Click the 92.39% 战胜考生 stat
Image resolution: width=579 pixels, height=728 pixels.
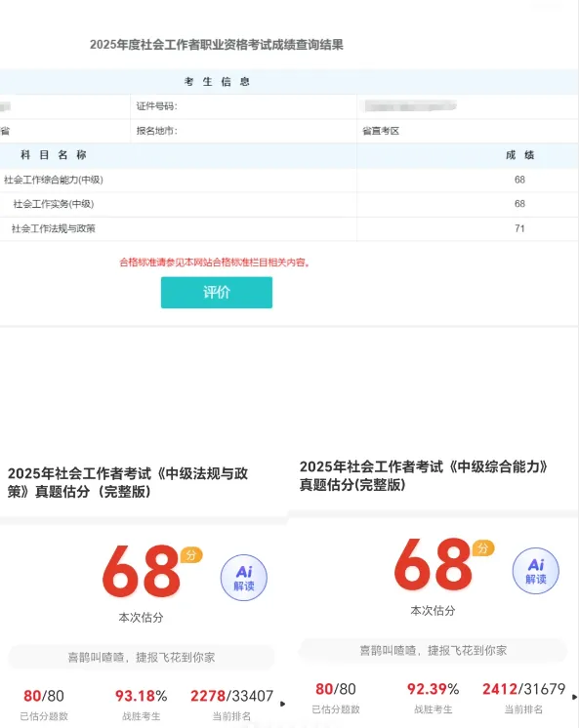pyautogui.click(x=434, y=698)
